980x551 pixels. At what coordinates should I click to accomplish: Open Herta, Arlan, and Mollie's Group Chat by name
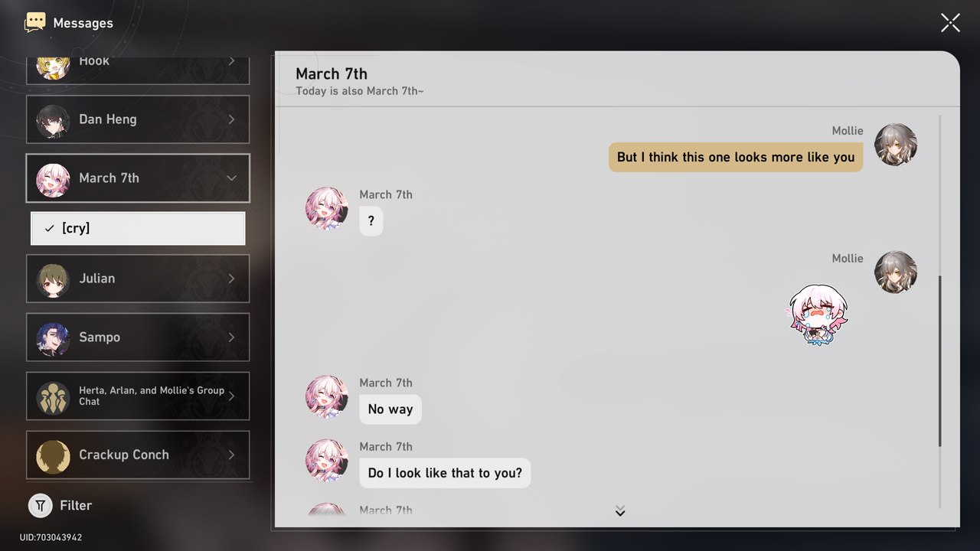click(x=152, y=396)
